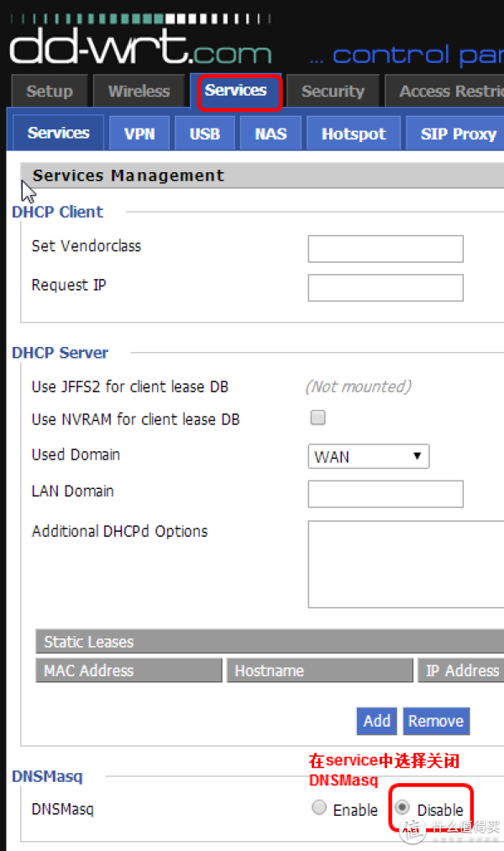The image size is (504, 851).
Task: Select the Services main tab
Action: click(236, 90)
